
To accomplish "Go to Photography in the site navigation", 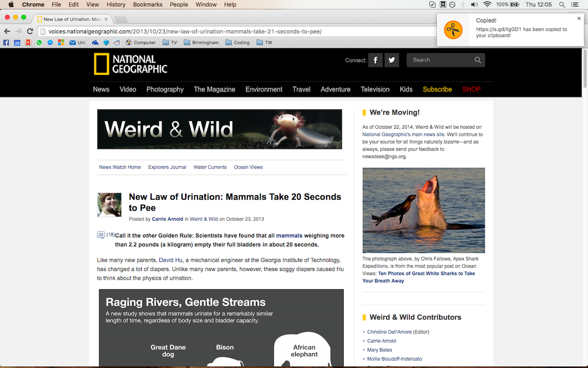I will [165, 89].
